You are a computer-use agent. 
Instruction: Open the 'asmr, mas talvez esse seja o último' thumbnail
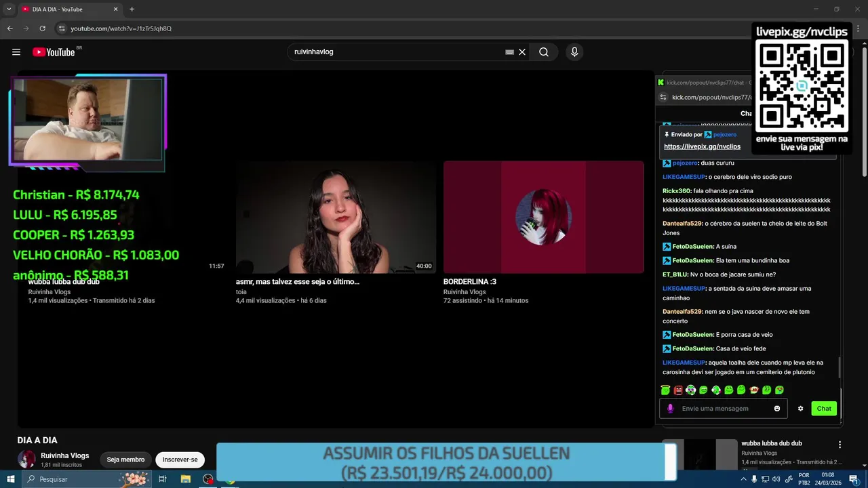tap(336, 217)
